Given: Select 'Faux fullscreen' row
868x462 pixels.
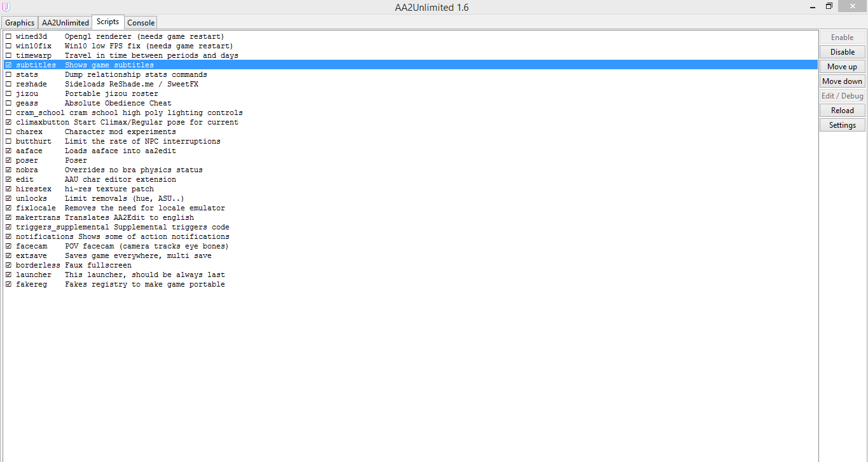Looking at the screenshot, I should click(x=410, y=265).
